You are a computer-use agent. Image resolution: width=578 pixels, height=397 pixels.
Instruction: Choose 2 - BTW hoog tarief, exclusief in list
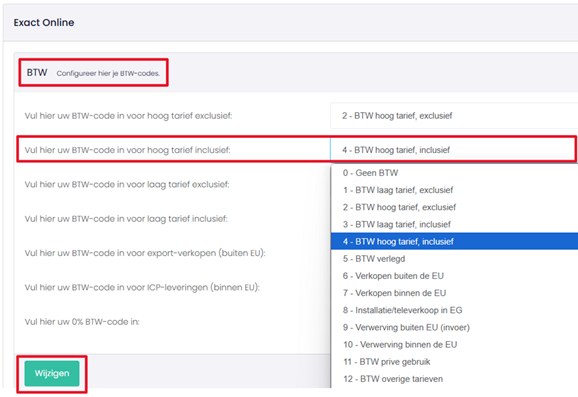[455, 207]
